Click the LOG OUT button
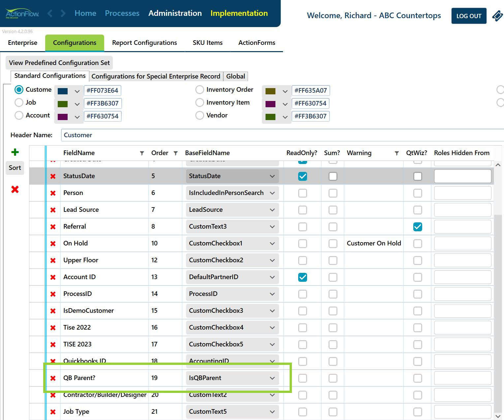Screen dimensions: 504x420 [469, 16]
